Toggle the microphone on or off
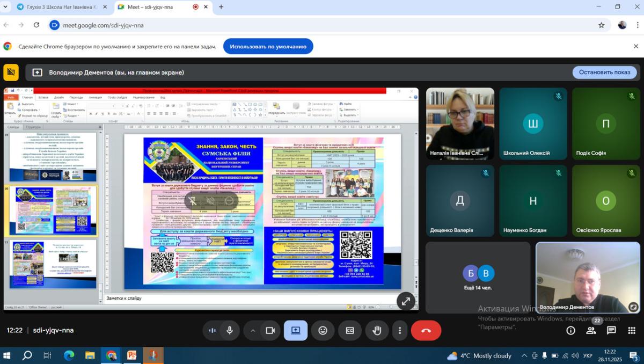Viewport: 644px width, 364px height. (x=230, y=331)
